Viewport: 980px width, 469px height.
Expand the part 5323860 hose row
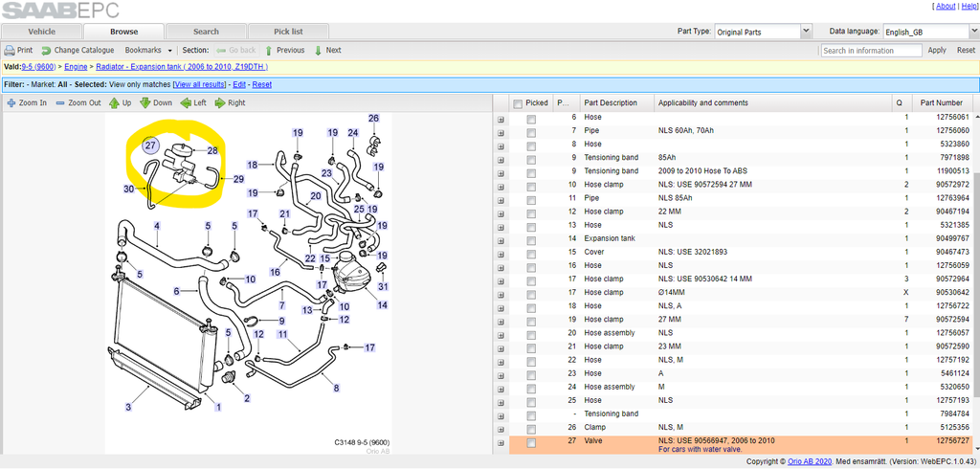[501, 145]
